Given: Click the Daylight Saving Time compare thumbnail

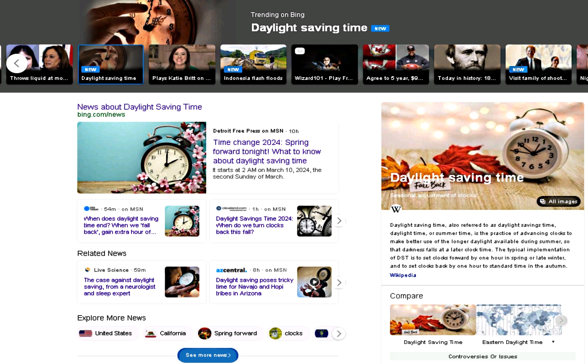Looking at the screenshot, I should [x=433, y=320].
